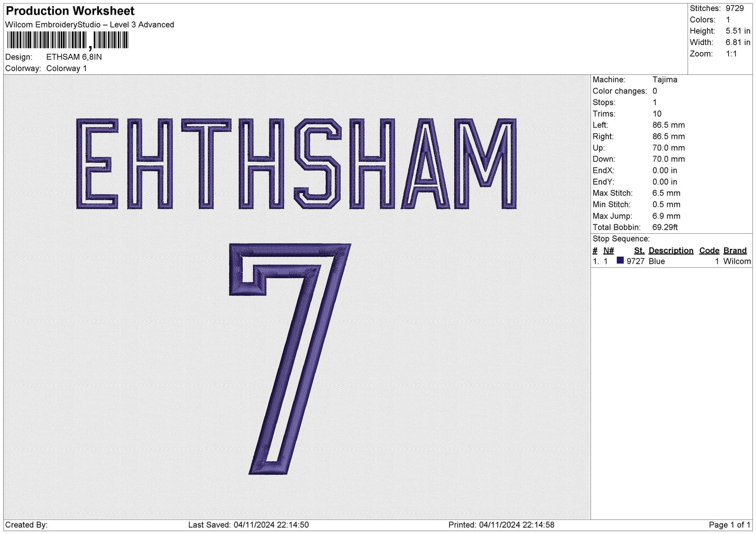756x534 pixels.
Task: Click the Wilcom brand cell
Action: pyautogui.click(x=737, y=262)
